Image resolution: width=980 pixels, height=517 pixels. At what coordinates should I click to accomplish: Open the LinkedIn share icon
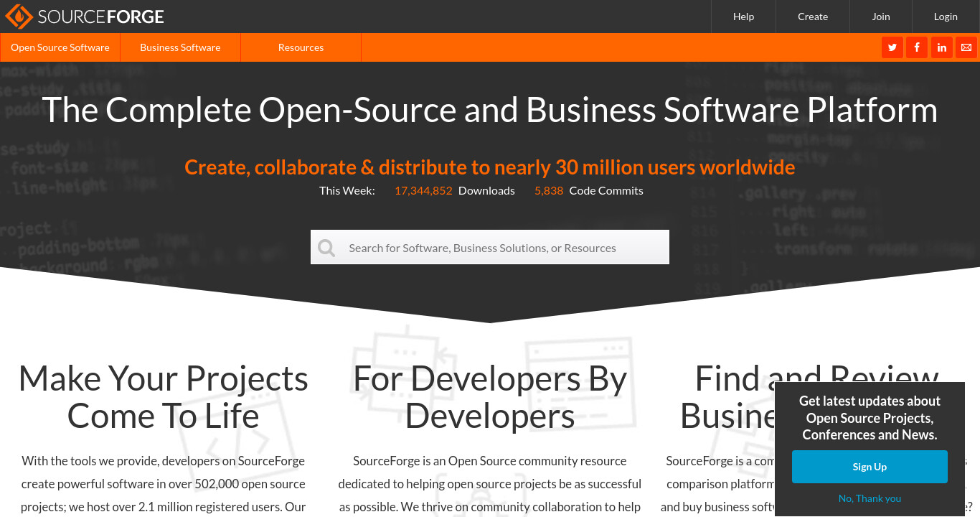pyautogui.click(x=942, y=47)
